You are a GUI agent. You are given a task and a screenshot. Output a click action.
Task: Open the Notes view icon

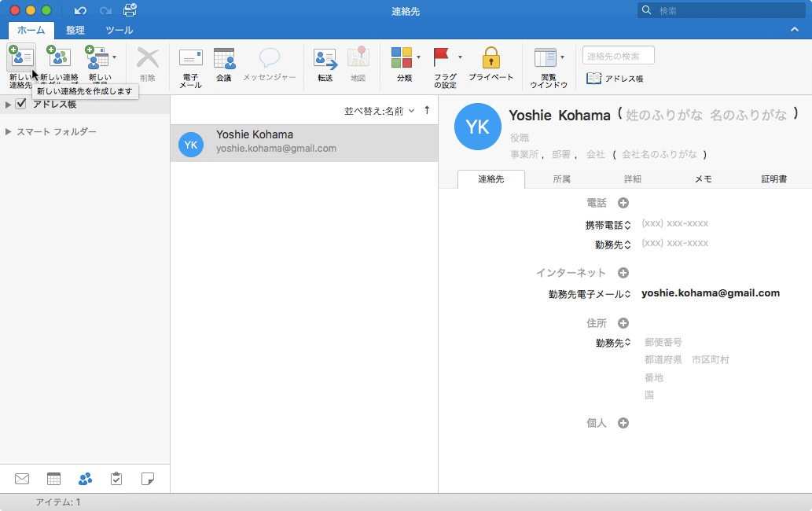coord(148,478)
